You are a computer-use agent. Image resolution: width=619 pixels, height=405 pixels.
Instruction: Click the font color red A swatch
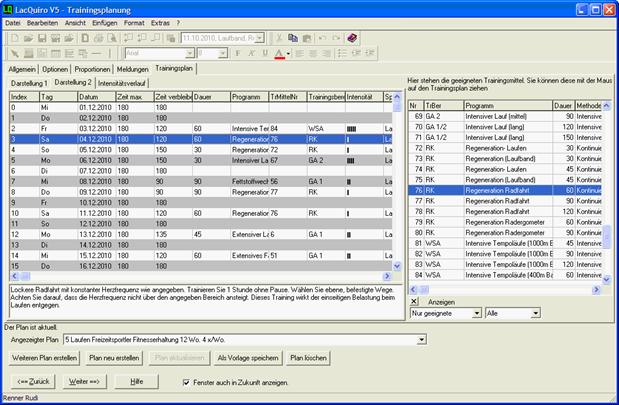pyautogui.click(x=280, y=52)
